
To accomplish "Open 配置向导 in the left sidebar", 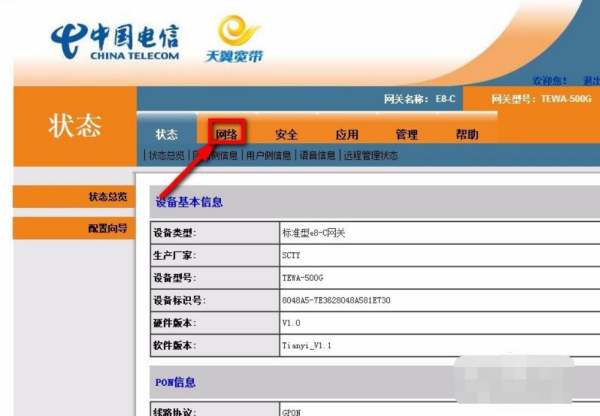I will (x=74, y=228).
